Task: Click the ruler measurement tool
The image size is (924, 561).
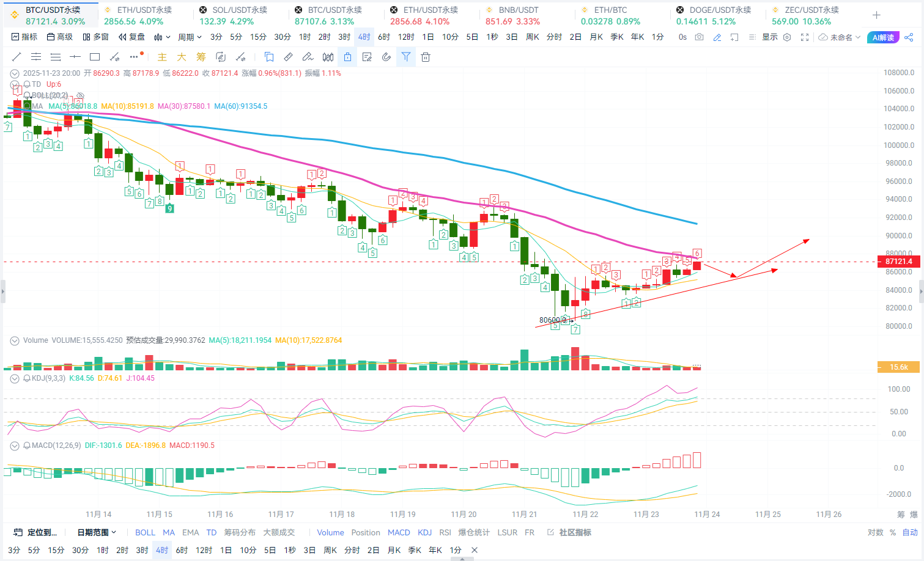Action: [288, 57]
